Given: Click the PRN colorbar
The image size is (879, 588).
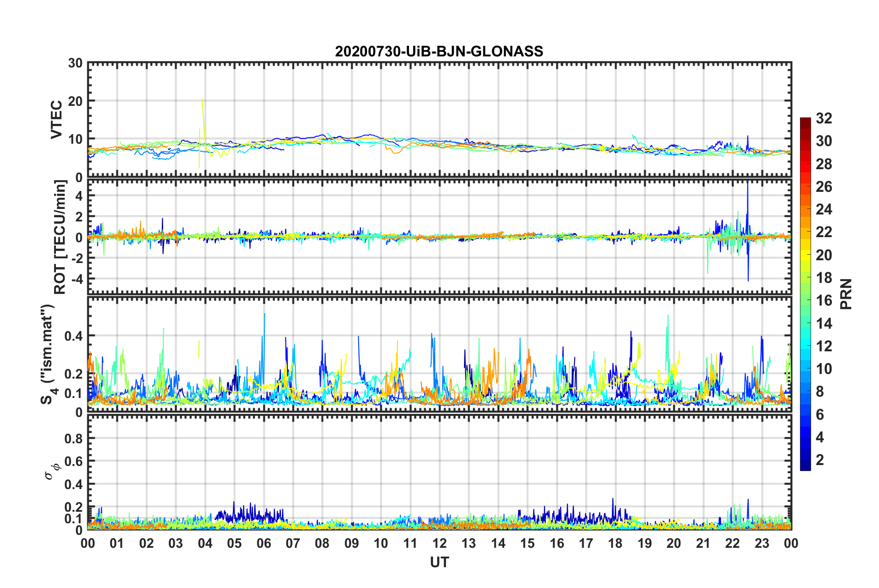Looking at the screenshot, I should tap(805, 294).
